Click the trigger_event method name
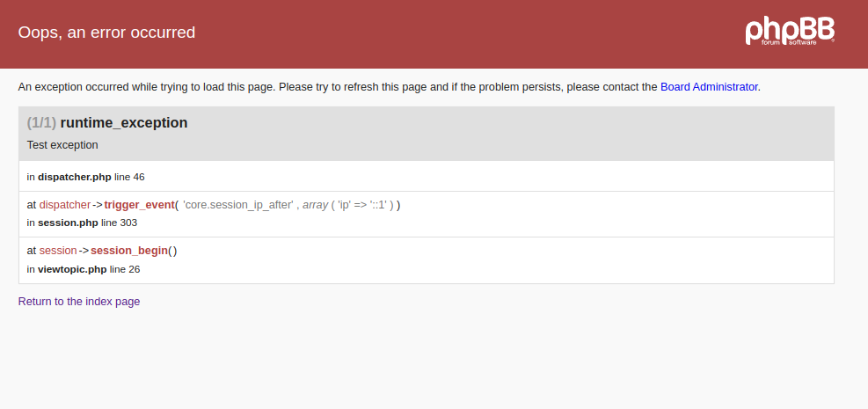Image resolution: width=868 pixels, height=409 pixels. (140, 205)
